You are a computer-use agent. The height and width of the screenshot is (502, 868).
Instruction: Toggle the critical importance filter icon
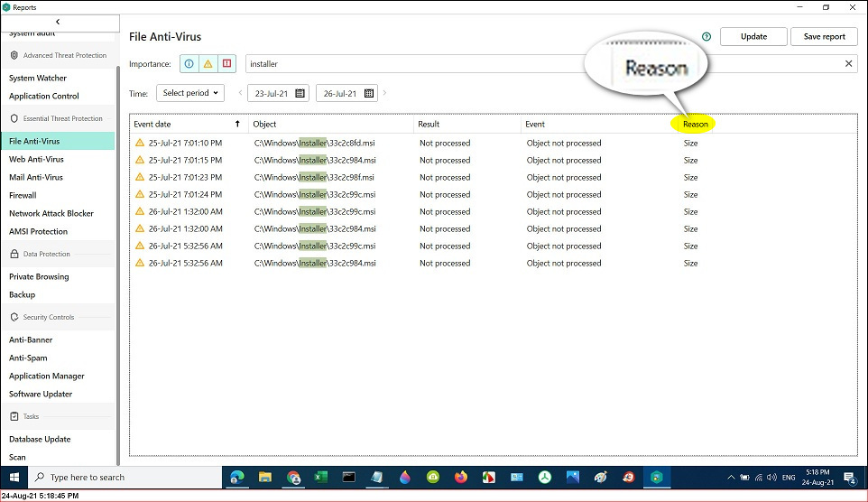tap(227, 64)
